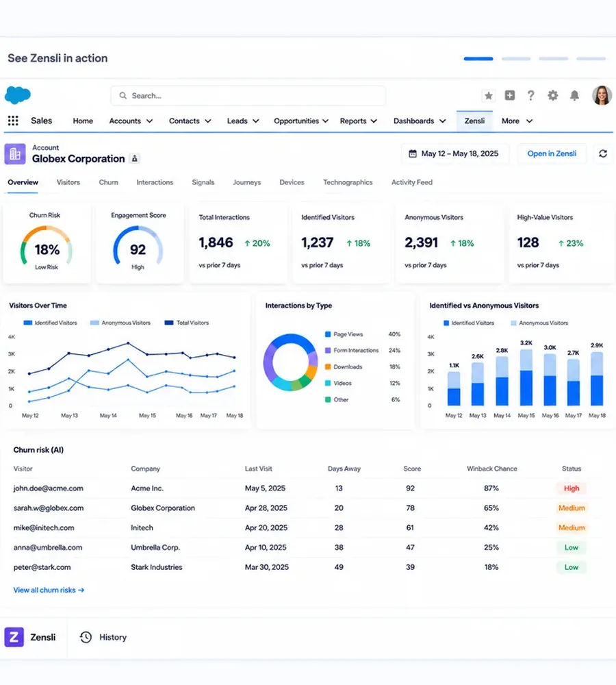The width and height of the screenshot is (616, 685).
Task: Click the Interactions by Type donut chart
Action: (x=290, y=362)
